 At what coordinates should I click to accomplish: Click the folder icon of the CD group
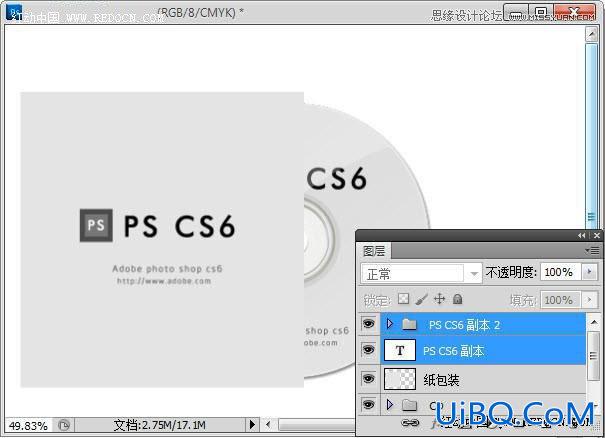[x=409, y=405]
